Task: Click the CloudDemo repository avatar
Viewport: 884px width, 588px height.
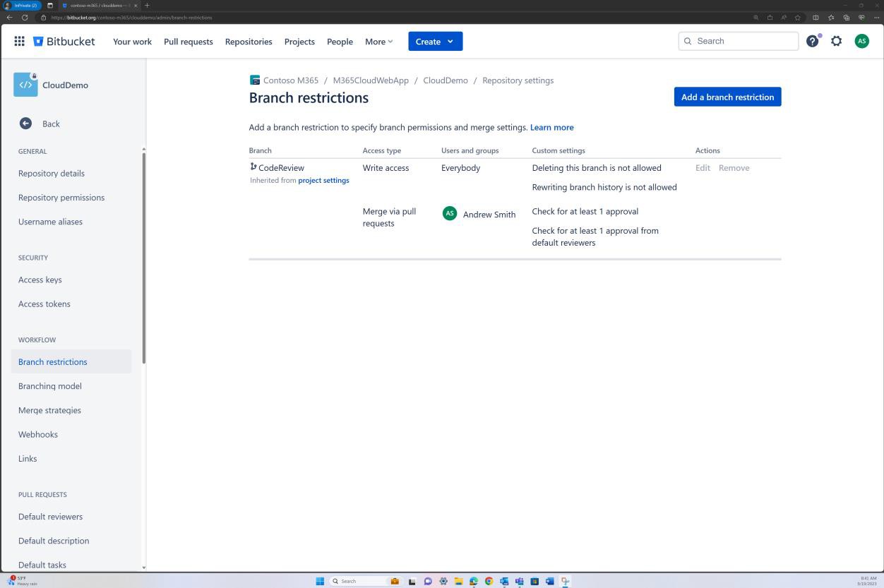Action: (x=25, y=84)
